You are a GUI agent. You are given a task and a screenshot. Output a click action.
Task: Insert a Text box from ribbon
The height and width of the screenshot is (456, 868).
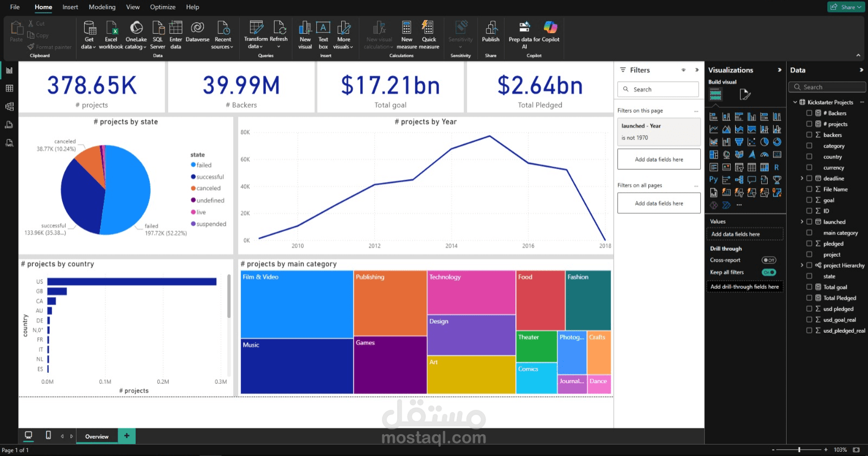[323, 35]
